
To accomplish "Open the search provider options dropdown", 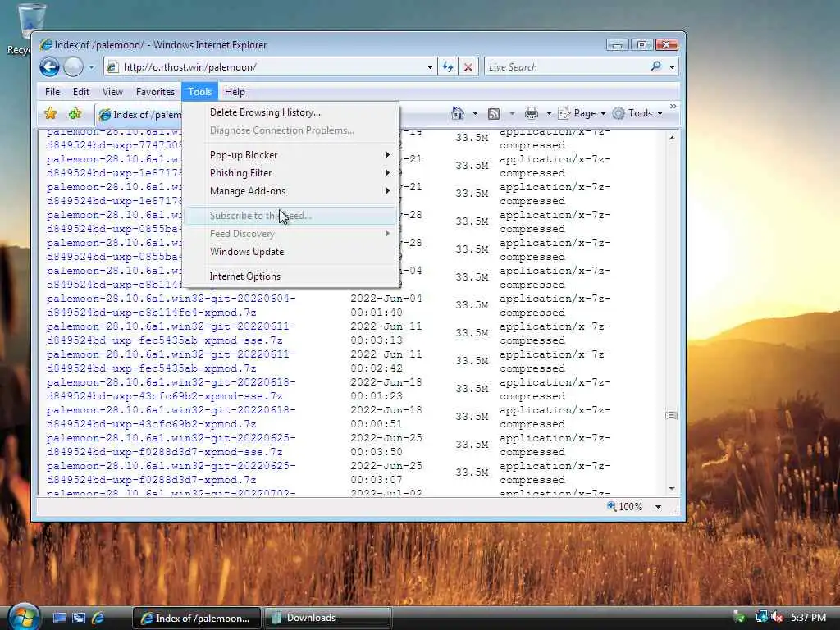I will tap(672, 67).
